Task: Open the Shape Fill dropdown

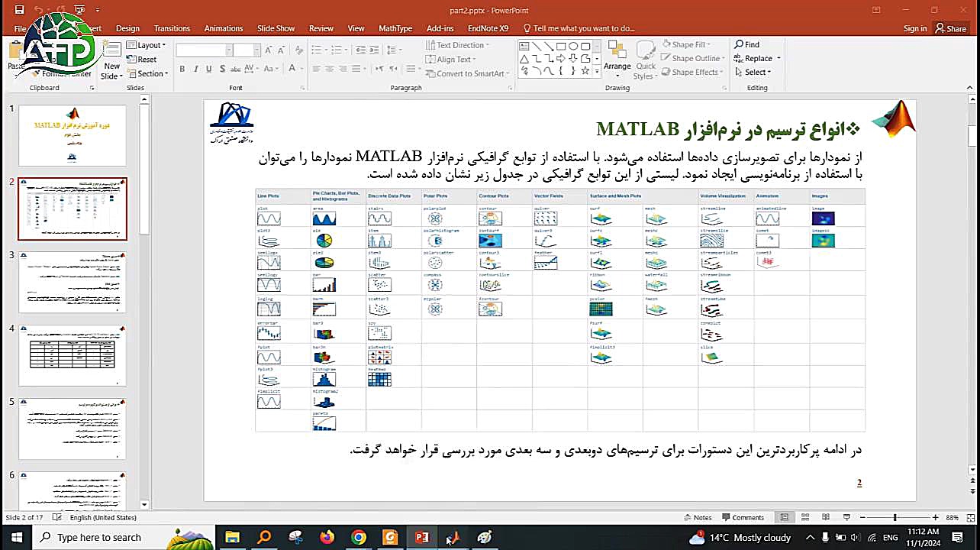Action: point(686,44)
